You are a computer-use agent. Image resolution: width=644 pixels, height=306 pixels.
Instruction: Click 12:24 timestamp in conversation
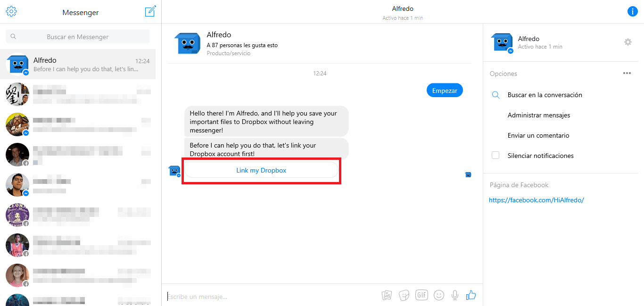[x=320, y=74]
